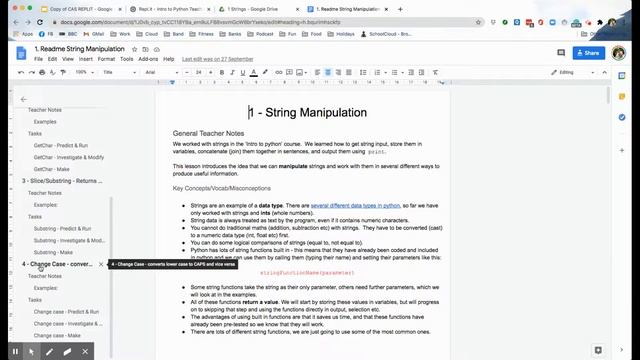Open the numbered list style dropdown
Screen dimensions: 640x360
point(385,73)
